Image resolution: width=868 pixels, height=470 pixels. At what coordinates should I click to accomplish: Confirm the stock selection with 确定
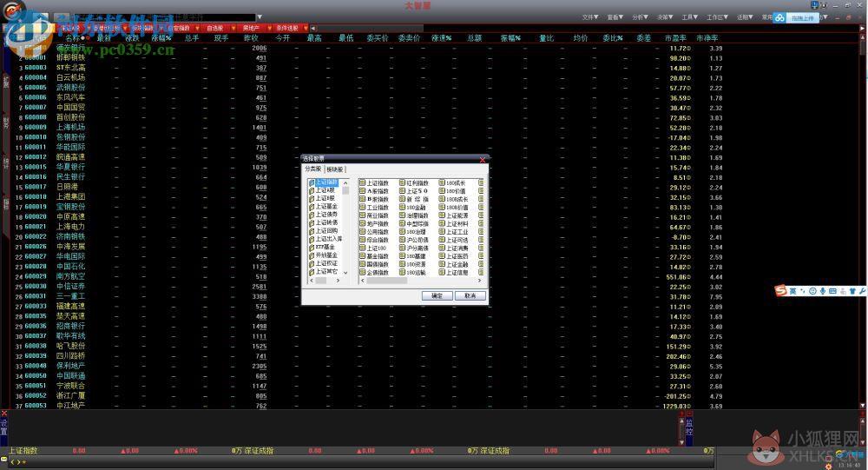(437, 295)
